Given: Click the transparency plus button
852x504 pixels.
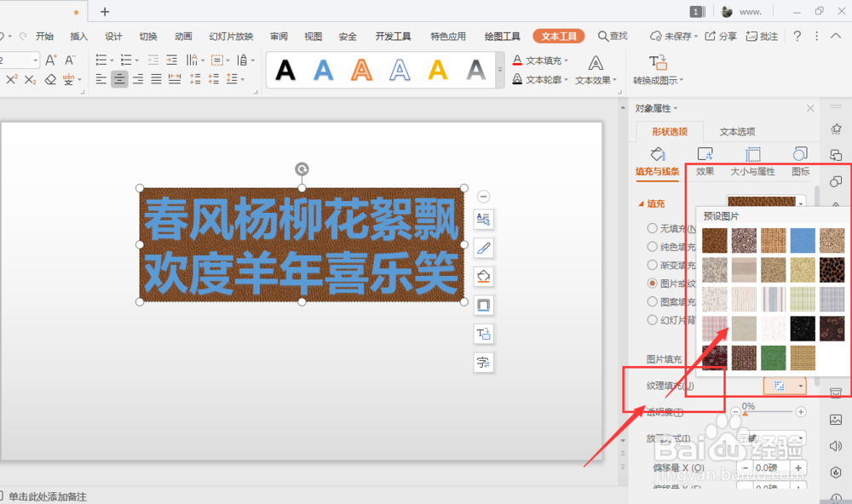Looking at the screenshot, I should pos(801,412).
